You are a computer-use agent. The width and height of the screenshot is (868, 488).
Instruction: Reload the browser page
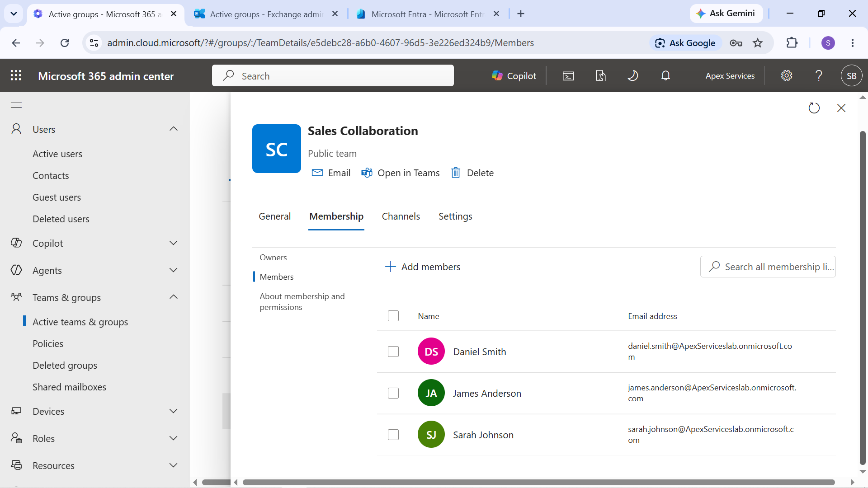click(x=65, y=43)
